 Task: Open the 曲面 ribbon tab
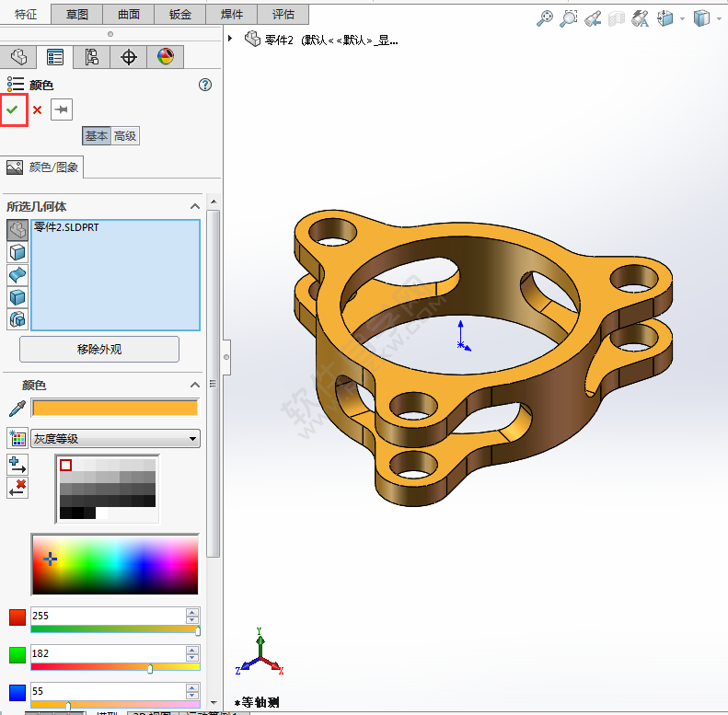click(x=129, y=15)
